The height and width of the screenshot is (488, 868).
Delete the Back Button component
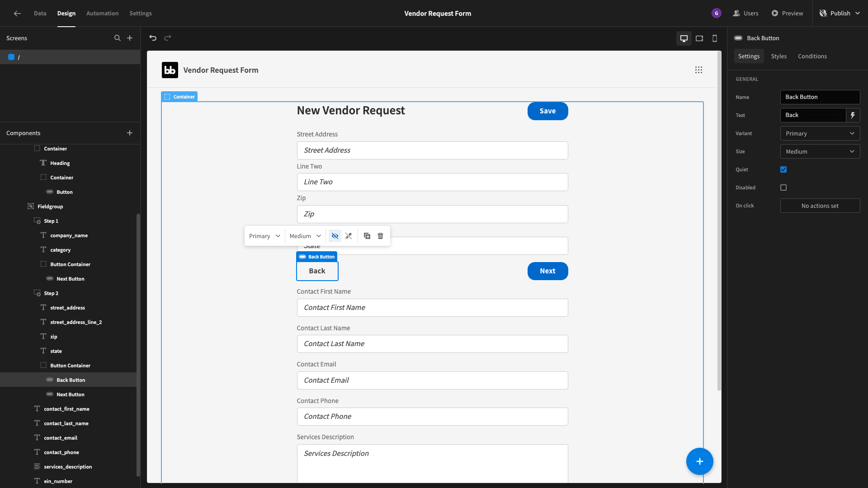pos(381,236)
